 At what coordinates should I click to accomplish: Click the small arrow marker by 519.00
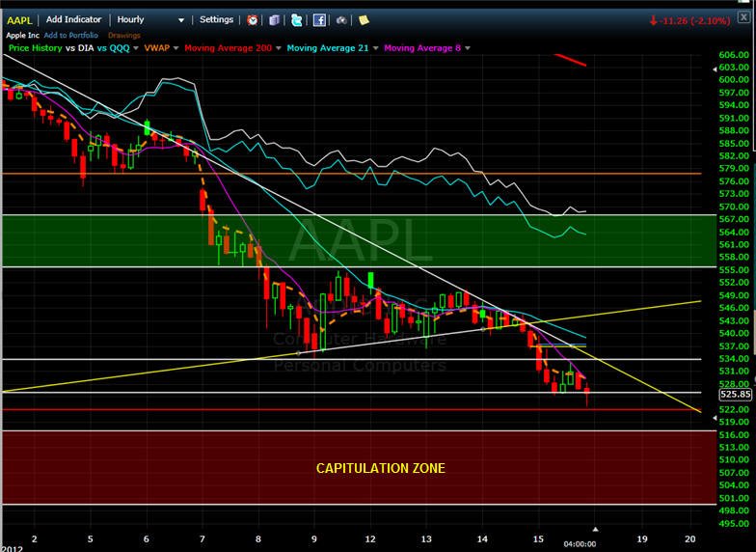(x=715, y=419)
